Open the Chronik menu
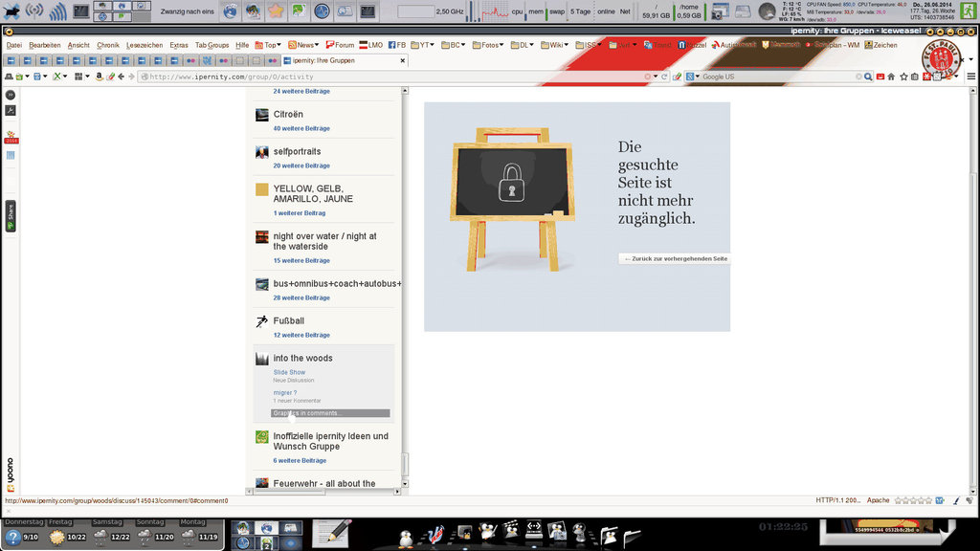The width and height of the screenshot is (980, 551). [x=108, y=45]
